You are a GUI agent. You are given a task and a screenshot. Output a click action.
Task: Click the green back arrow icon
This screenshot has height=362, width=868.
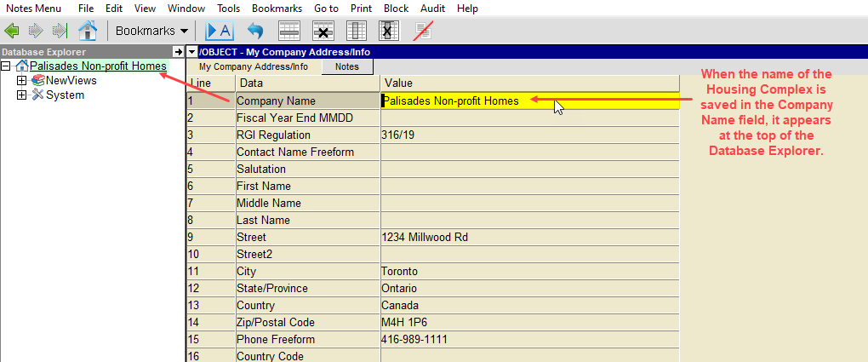(12, 31)
